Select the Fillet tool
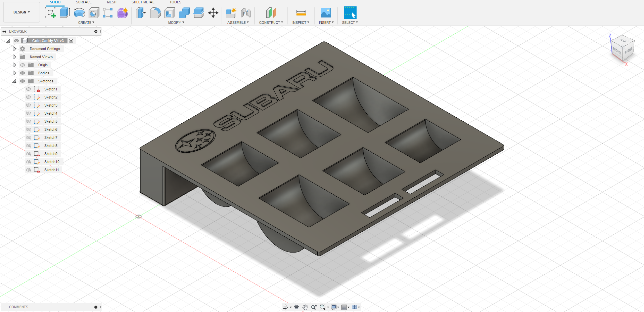The width and height of the screenshot is (644, 312). (155, 13)
